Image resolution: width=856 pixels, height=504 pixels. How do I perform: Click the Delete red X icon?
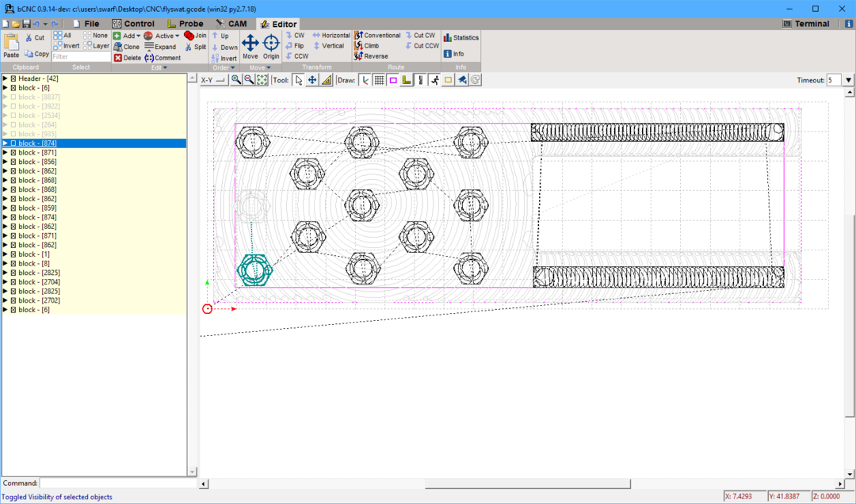tap(118, 58)
